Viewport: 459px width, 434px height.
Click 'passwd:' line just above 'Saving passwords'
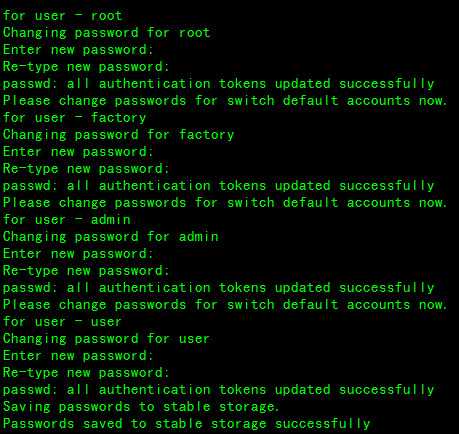pyautogui.click(x=219, y=390)
